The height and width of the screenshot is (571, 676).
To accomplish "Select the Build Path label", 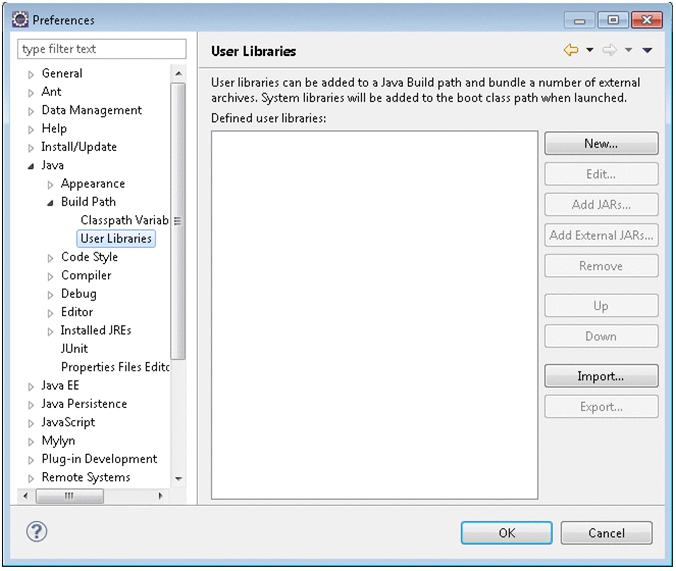I will tap(88, 202).
